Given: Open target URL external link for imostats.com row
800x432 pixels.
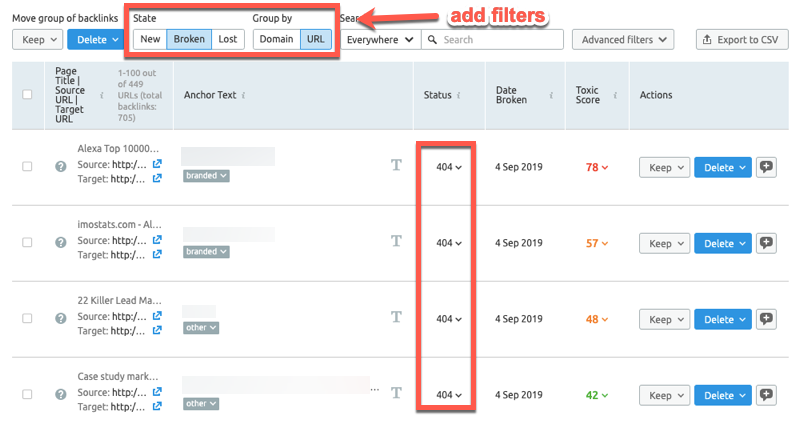Looking at the screenshot, I should [157, 255].
